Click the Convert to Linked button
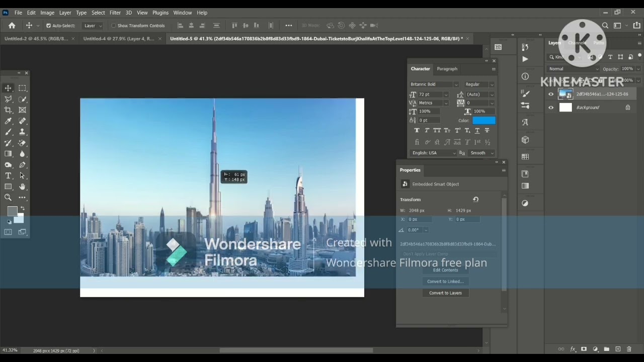 coord(445,282)
